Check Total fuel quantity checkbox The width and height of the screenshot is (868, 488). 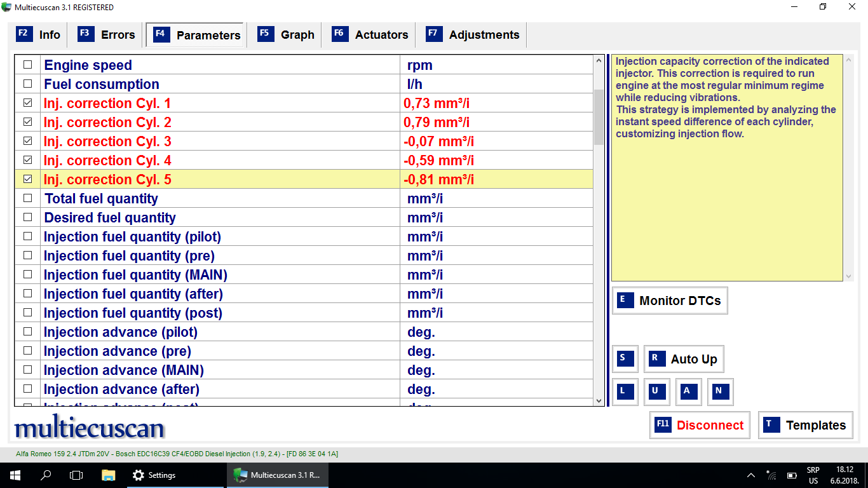tap(27, 198)
